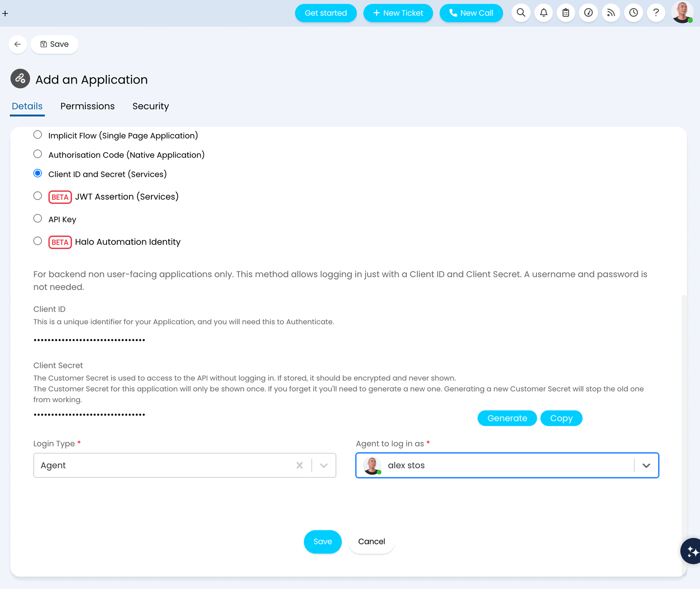
Task: Open the clipboard tasks icon
Action: point(566,13)
